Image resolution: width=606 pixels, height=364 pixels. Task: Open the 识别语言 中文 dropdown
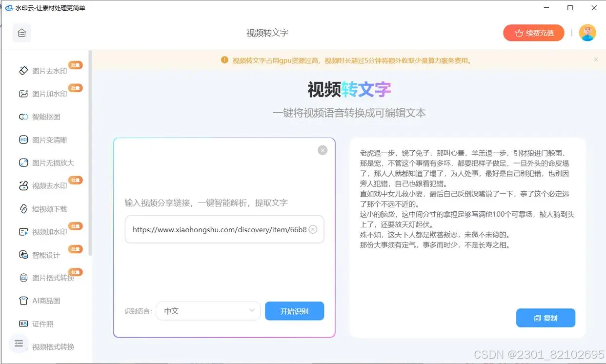[208, 311]
